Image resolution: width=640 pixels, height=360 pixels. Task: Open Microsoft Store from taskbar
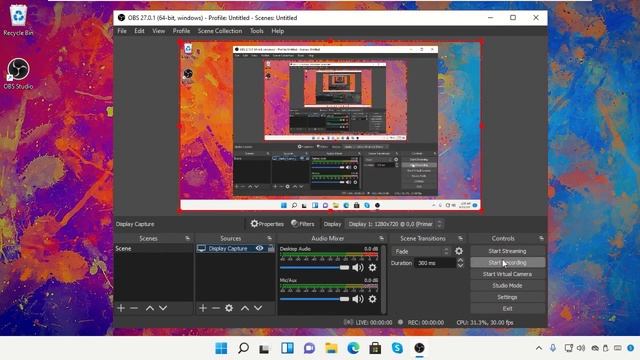375,348
